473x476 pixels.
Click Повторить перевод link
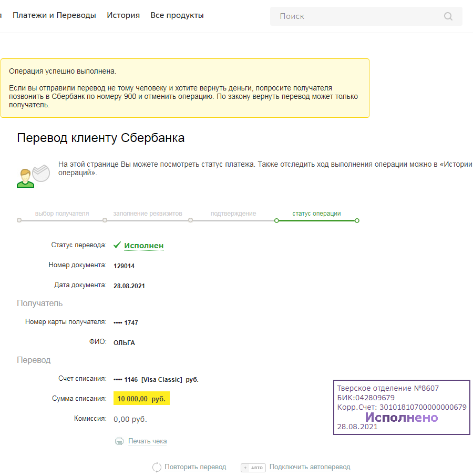(196, 467)
